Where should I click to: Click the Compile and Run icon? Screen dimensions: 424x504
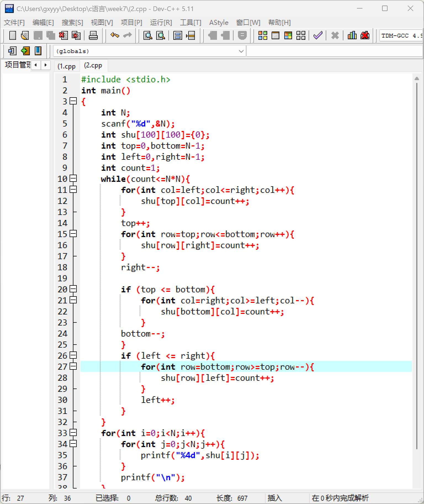288,35
